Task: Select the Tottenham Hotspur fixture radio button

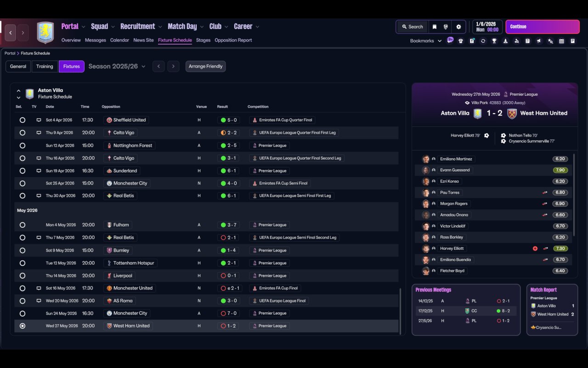Action: tap(23, 263)
